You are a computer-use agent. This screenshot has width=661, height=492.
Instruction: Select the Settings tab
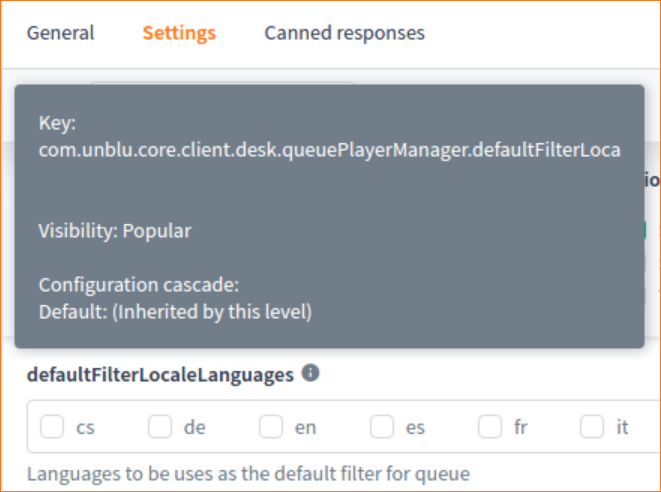(x=179, y=33)
